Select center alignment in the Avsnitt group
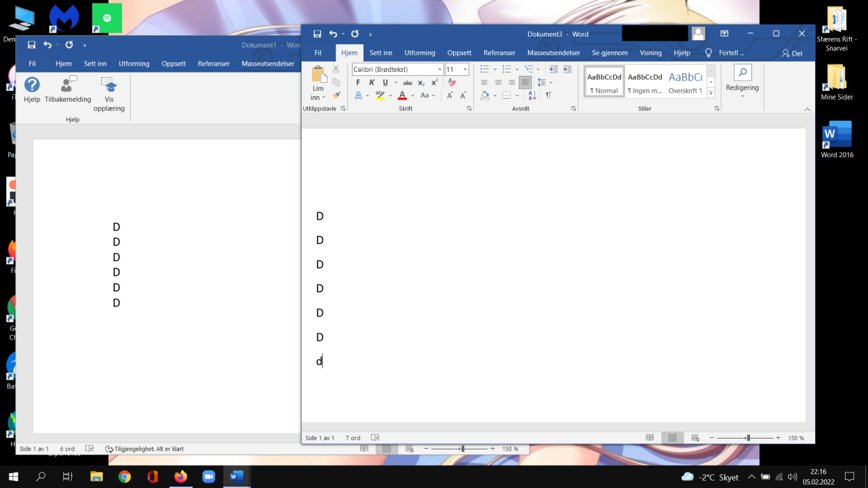868x488 pixels. click(x=498, y=82)
